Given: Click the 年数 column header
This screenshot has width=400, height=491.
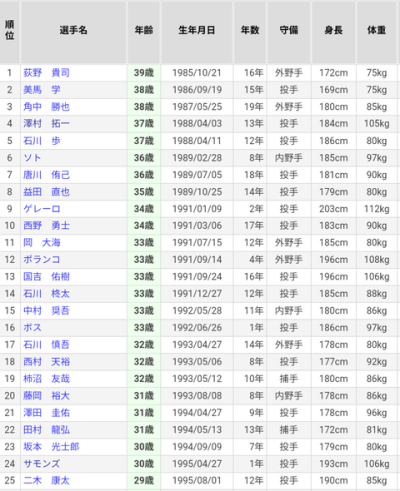Looking at the screenshot, I should [250, 30].
